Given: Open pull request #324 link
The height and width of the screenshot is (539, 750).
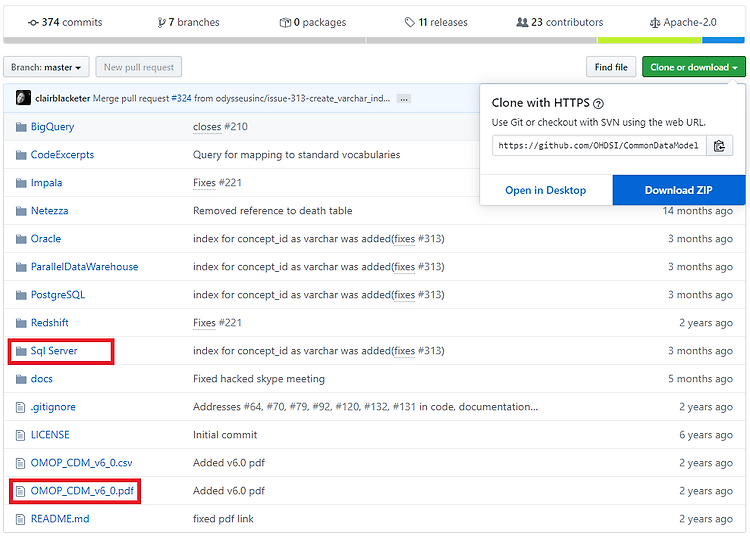Looking at the screenshot, I should (181, 99).
